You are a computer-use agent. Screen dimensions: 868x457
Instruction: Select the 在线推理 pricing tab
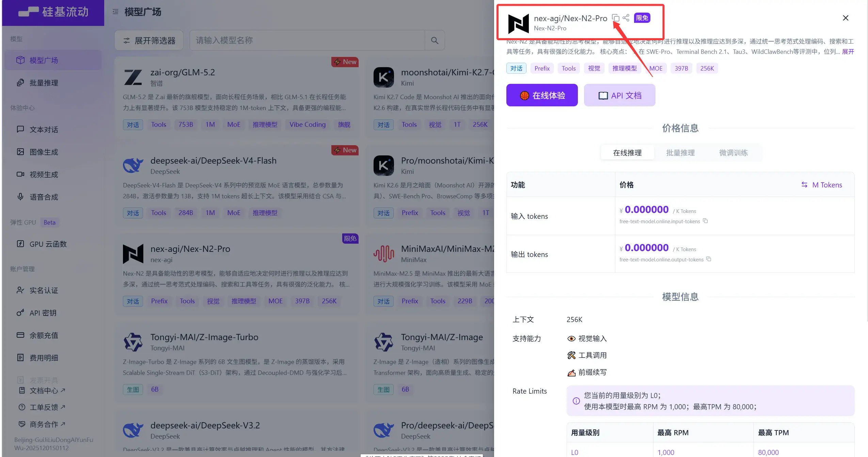(x=627, y=153)
